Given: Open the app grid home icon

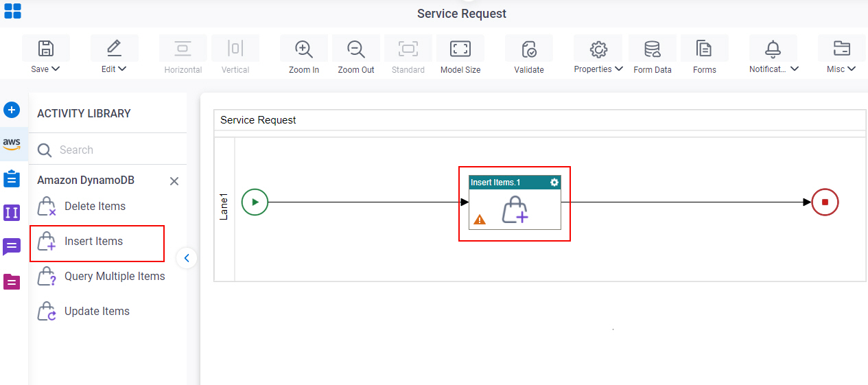Looking at the screenshot, I should [12, 11].
